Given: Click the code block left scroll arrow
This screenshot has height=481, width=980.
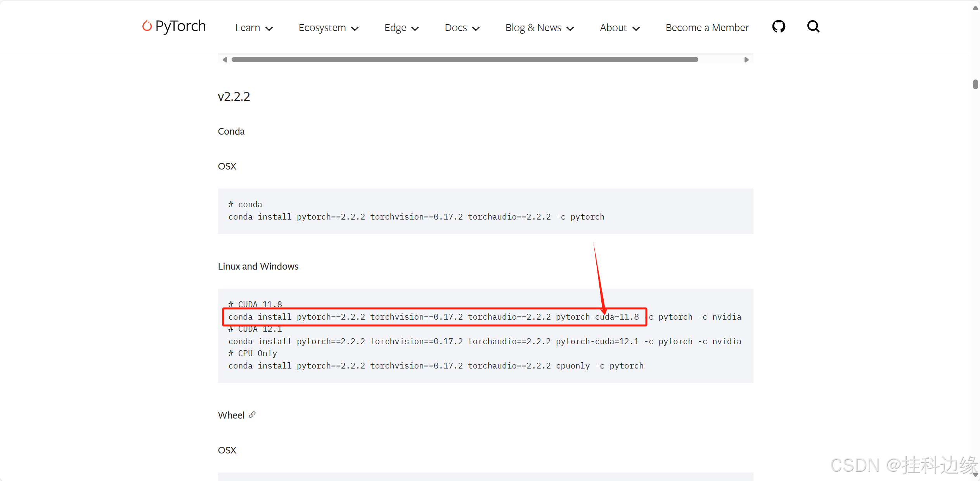Looking at the screenshot, I should pyautogui.click(x=225, y=60).
